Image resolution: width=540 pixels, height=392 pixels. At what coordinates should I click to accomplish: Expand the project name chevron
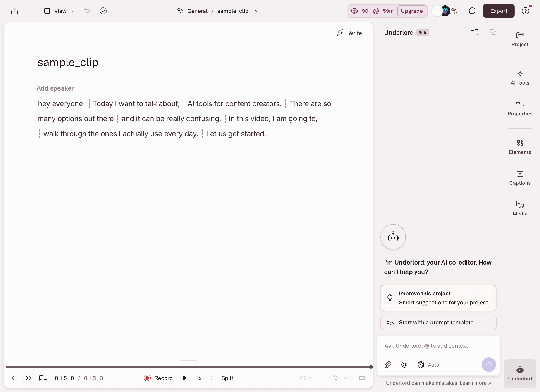256,11
